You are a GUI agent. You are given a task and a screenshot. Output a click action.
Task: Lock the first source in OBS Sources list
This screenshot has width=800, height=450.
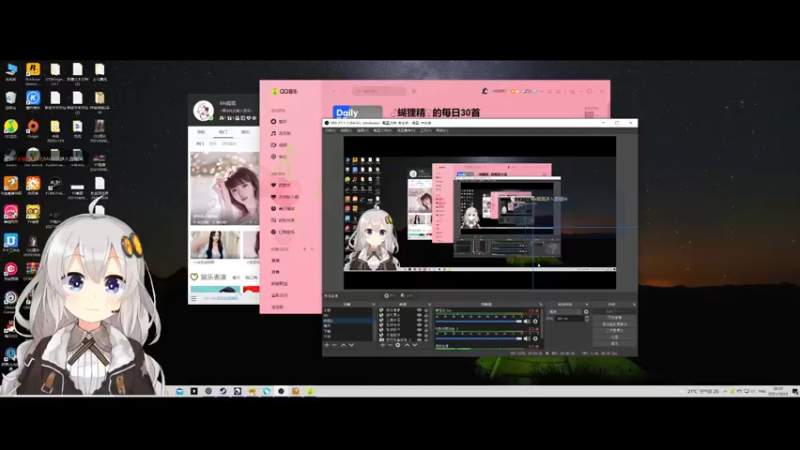426,310
